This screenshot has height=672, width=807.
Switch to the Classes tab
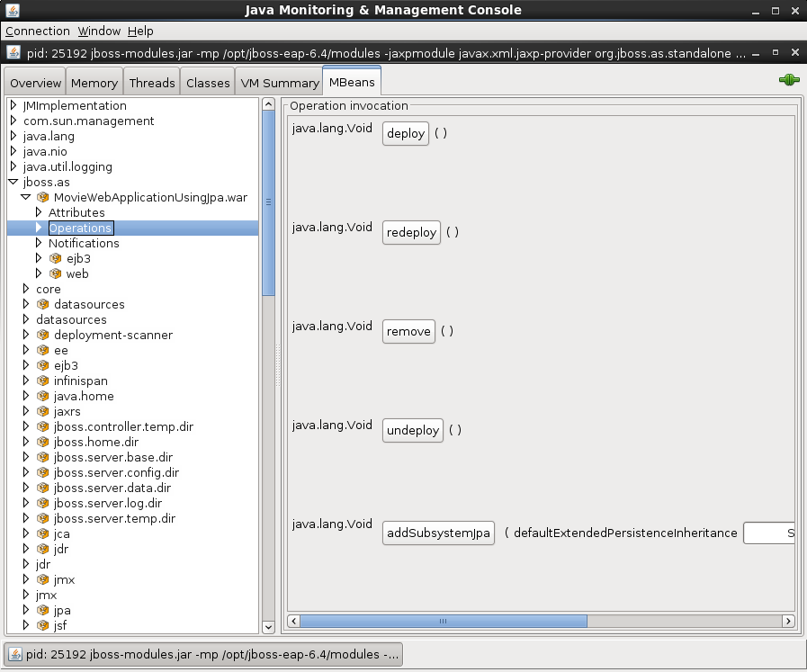coord(208,83)
